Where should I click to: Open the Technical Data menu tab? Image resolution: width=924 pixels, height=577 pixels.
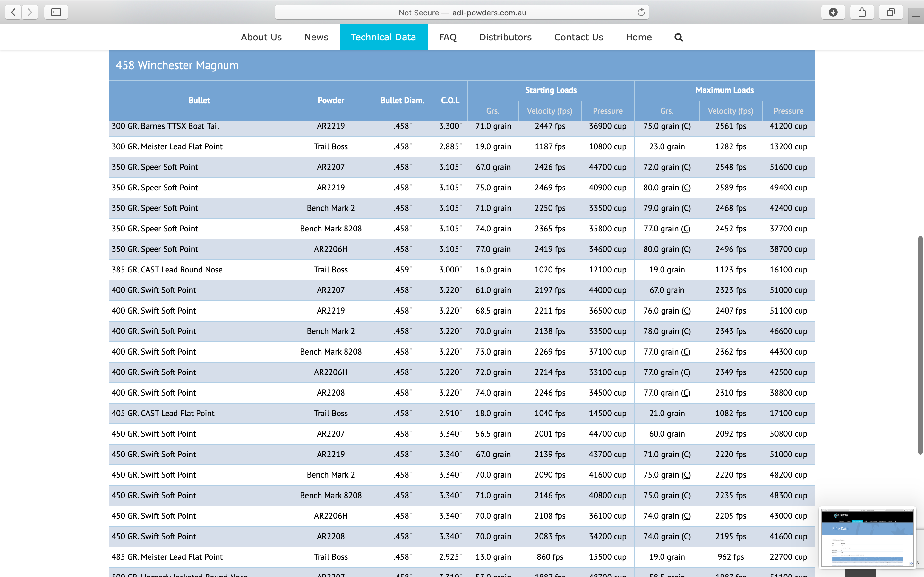pos(383,37)
